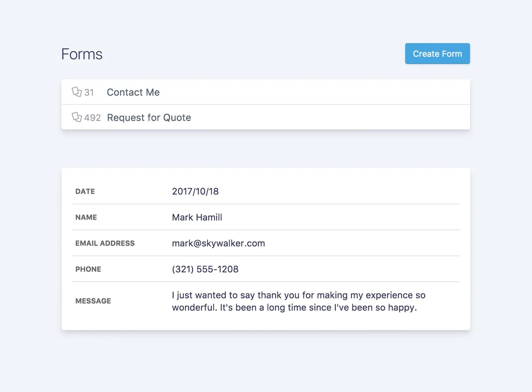Click the phone number (321) 555-1208
532x392 pixels.
pos(205,269)
